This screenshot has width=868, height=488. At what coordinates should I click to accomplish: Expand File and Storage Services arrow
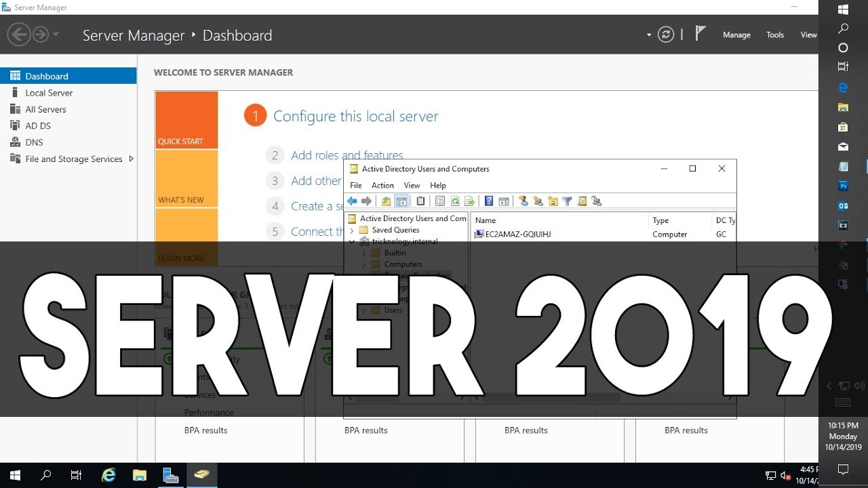coord(131,159)
